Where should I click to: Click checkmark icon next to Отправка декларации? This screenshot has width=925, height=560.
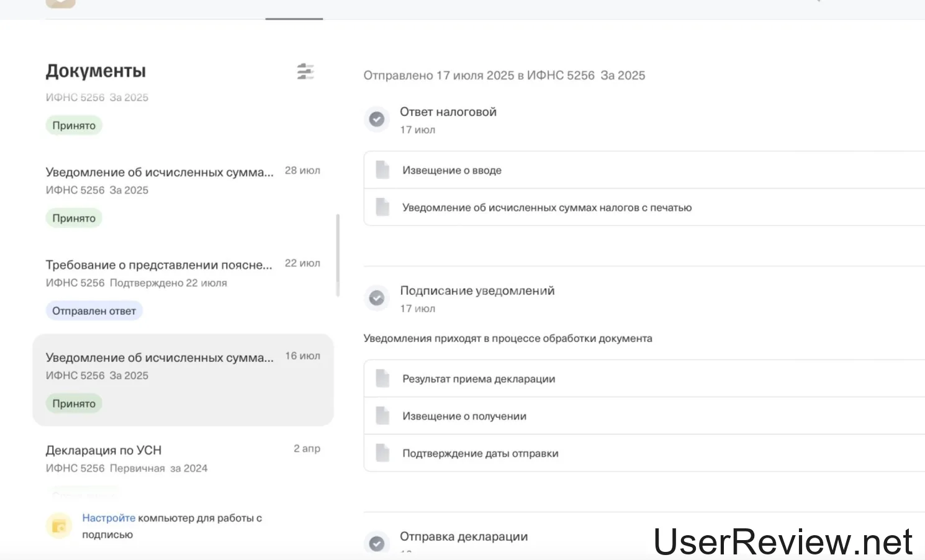tap(377, 543)
